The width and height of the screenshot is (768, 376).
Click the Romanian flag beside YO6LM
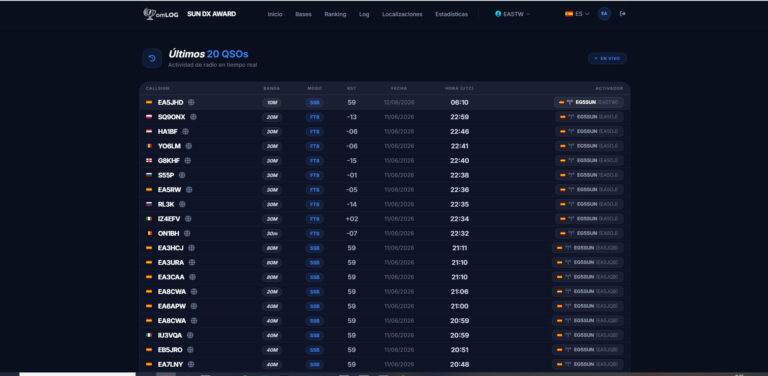point(149,146)
